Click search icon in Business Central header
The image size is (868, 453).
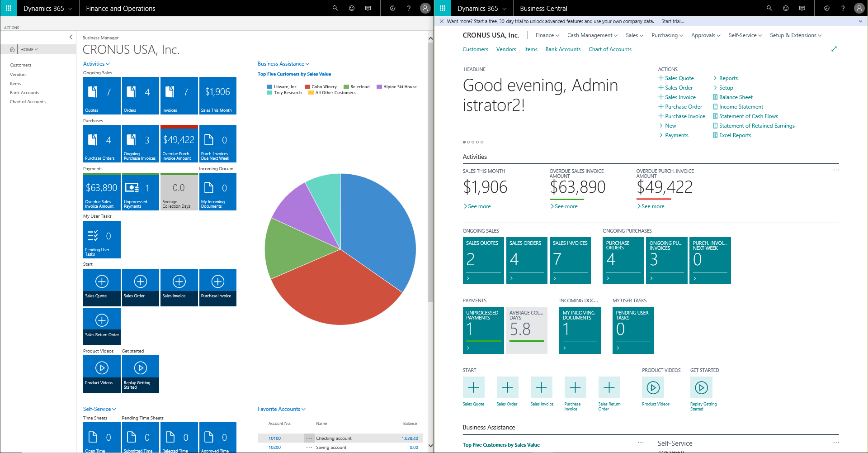pyautogui.click(x=769, y=8)
